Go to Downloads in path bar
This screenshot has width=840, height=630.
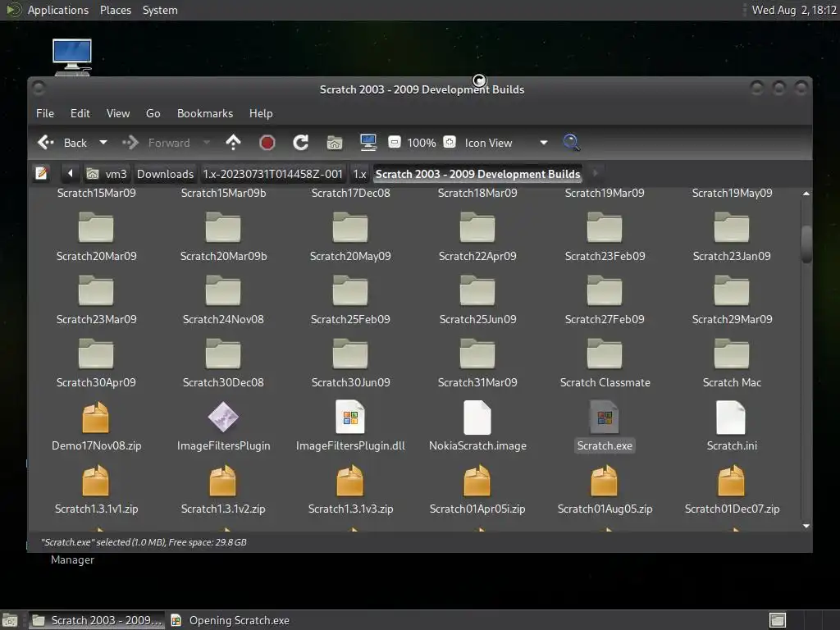(165, 174)
